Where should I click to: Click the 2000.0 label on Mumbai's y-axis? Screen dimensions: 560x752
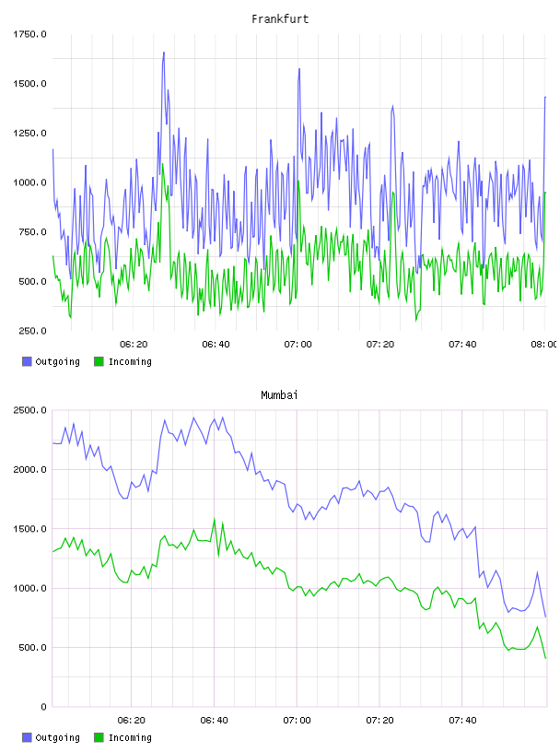click(29, 469)
